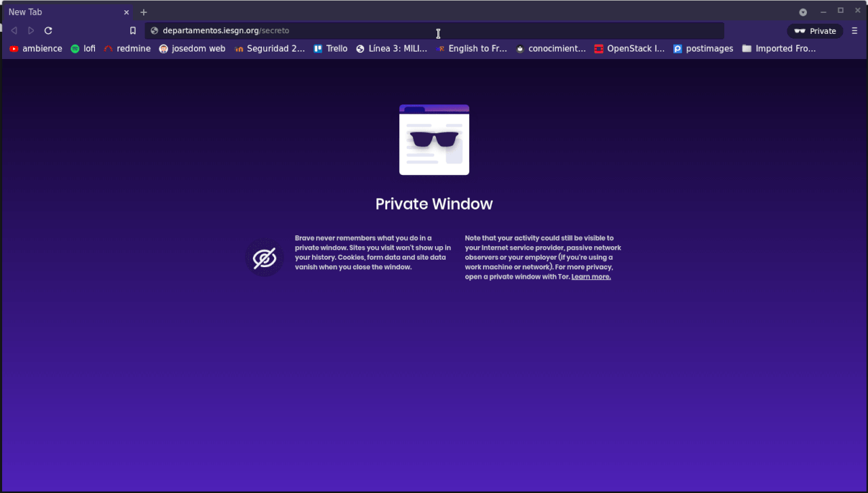Open the Imported Fro... bookmarks folder

pyautogui.click(x=779, y=49)
